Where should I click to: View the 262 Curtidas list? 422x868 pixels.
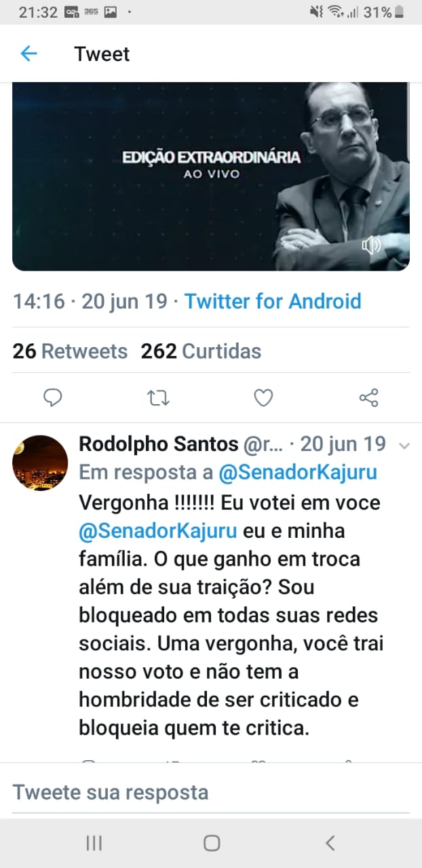tap(201, 351)
